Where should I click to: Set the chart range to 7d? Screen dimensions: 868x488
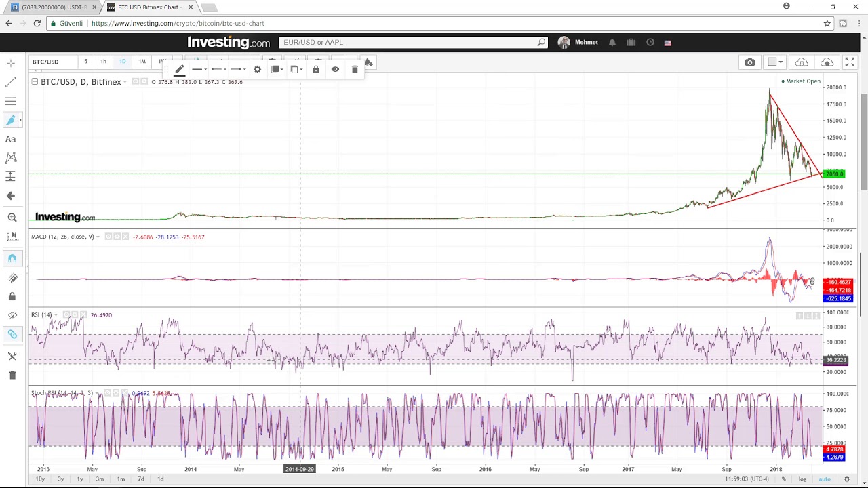(140, 479)
